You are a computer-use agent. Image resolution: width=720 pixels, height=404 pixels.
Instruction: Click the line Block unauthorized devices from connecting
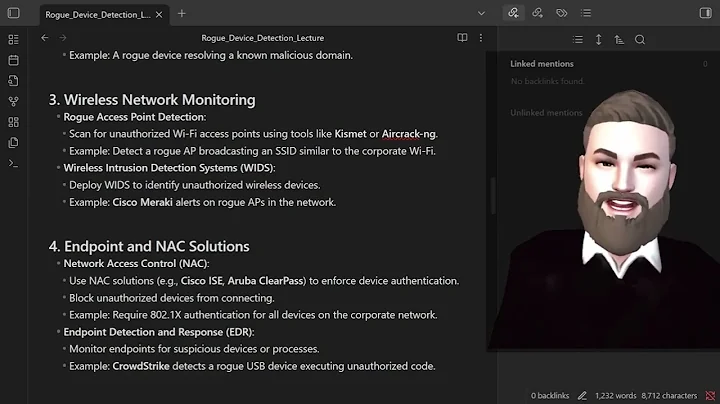tap(172, 298)
